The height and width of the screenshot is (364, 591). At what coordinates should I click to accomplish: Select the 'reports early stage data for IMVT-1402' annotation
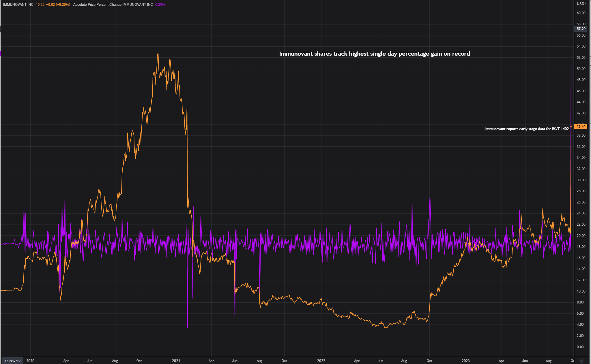(527, 129)
